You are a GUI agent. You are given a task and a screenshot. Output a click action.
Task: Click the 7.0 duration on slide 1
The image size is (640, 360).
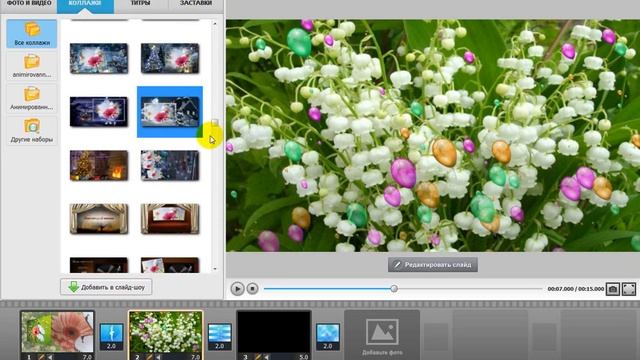click(87, 357)
